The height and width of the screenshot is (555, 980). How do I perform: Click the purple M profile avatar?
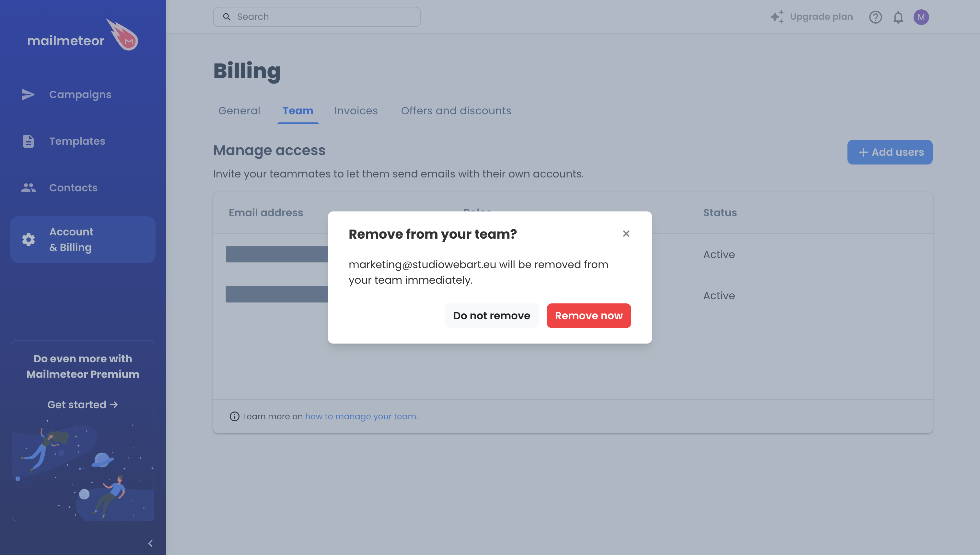[x=921, y=17]
